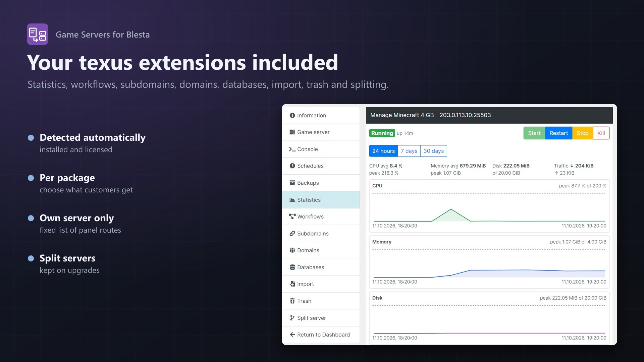
Task: Select the Subdomains sidebar item
Action: point(321,233)
